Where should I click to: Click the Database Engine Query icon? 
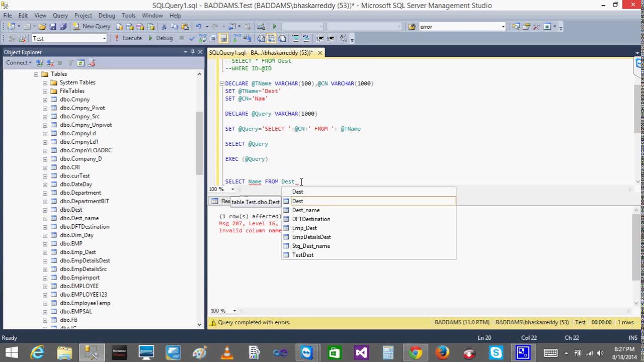[x=119, y=26]
